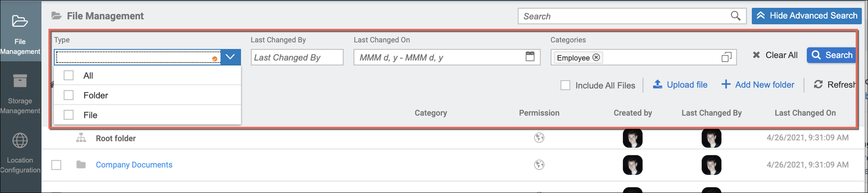Click the Last Changed By input field
The height and width of the screenshot is (193, 868).
tap(297, 58)
